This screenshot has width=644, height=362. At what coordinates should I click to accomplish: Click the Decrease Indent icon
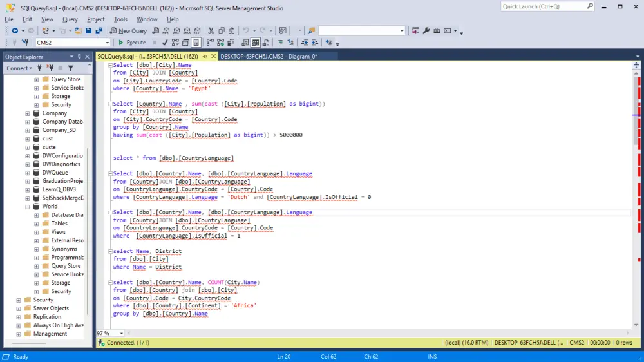click(x=305, y=43)
